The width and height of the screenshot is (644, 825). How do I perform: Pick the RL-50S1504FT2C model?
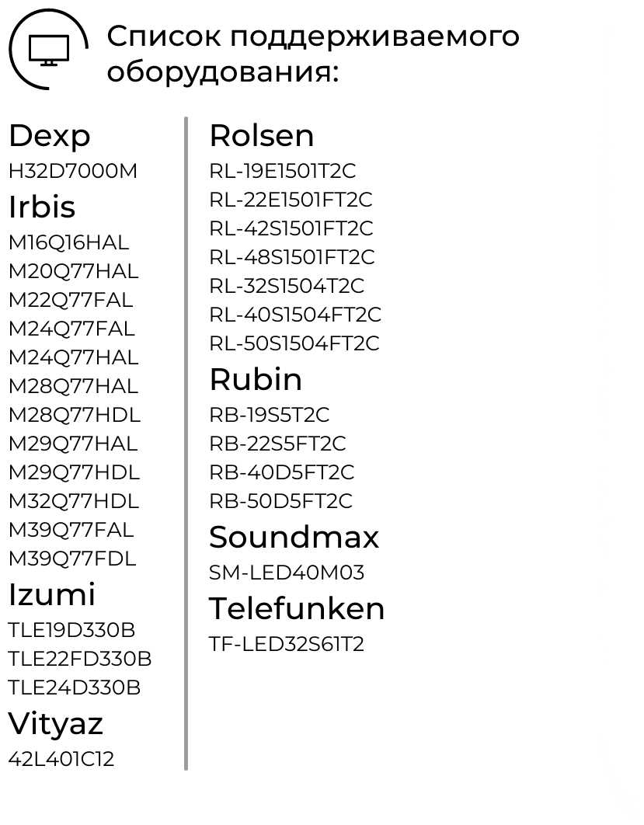point(294,343)
